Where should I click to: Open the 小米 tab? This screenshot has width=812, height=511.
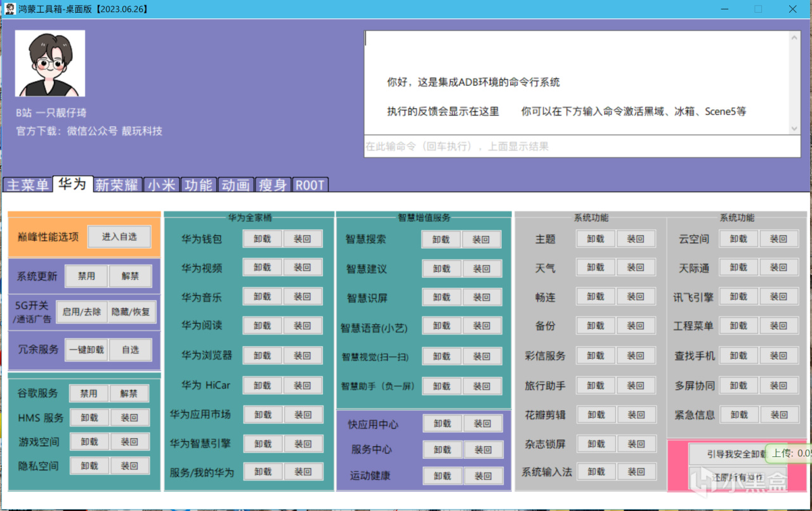click(x=162, y=185)
